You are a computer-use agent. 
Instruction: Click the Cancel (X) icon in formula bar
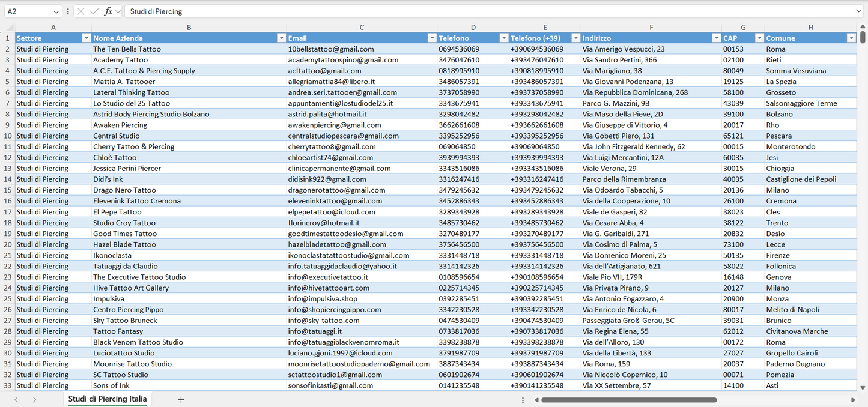pos(81,11)
